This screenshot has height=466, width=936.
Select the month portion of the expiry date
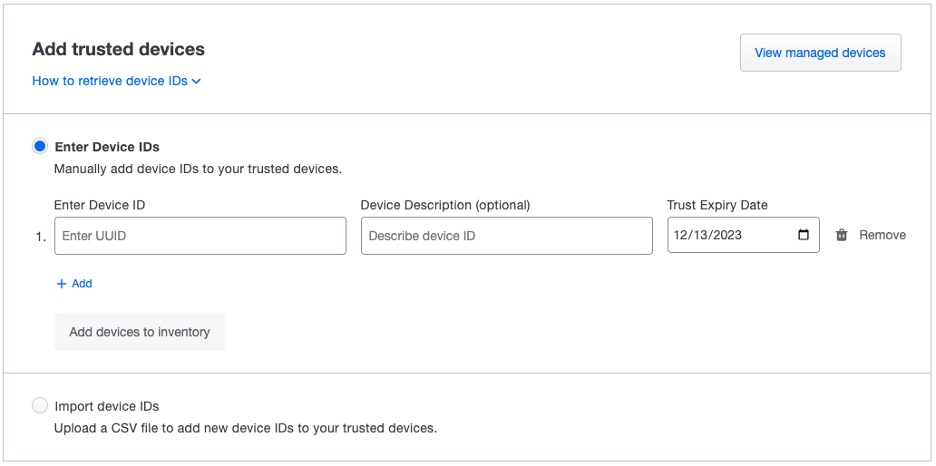[x=683, y=236]
